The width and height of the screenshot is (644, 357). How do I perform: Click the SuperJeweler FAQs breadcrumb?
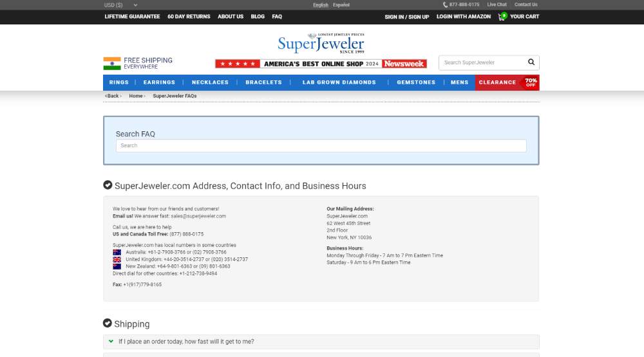coord(175,96)
